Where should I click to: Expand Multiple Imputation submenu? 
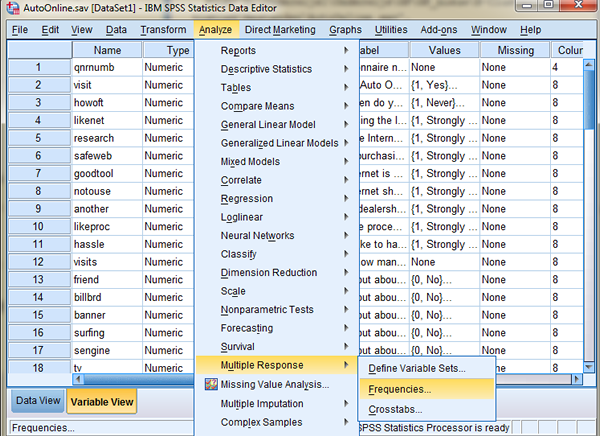click(277, 403)
